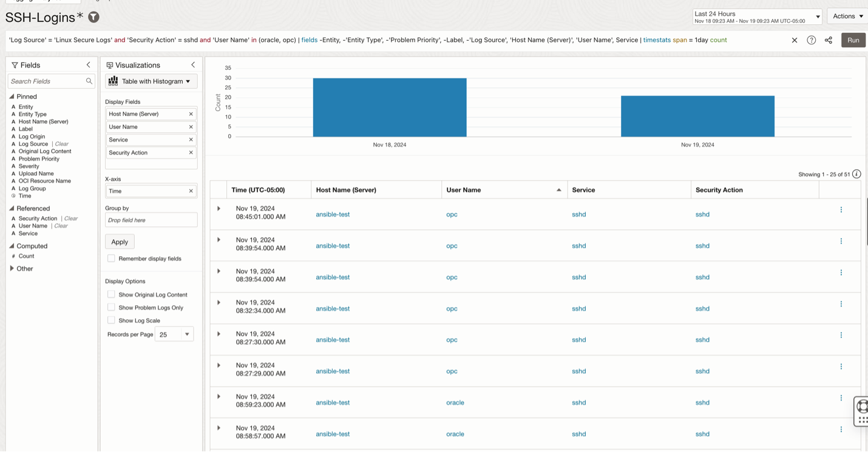Click the info icon beside Showing 1 - 25

coord(856,174)
